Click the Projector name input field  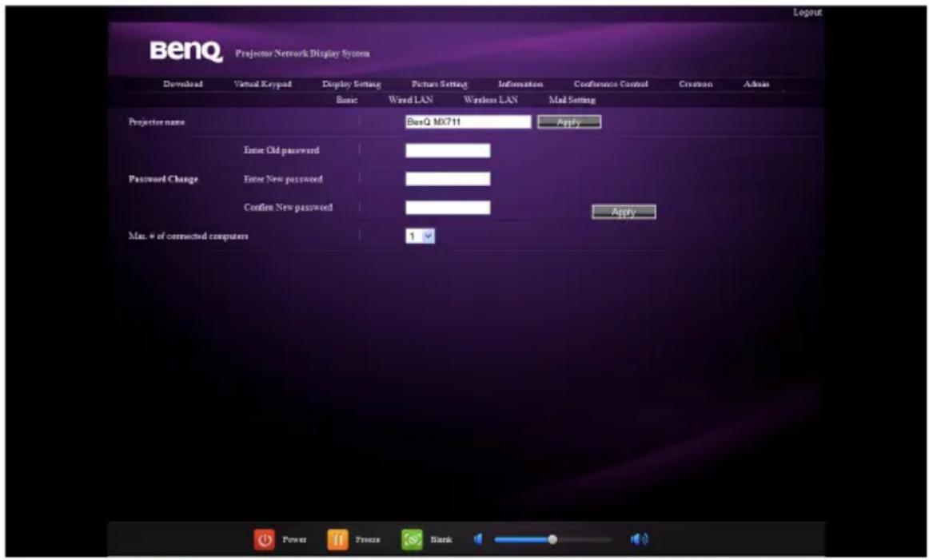468,122
